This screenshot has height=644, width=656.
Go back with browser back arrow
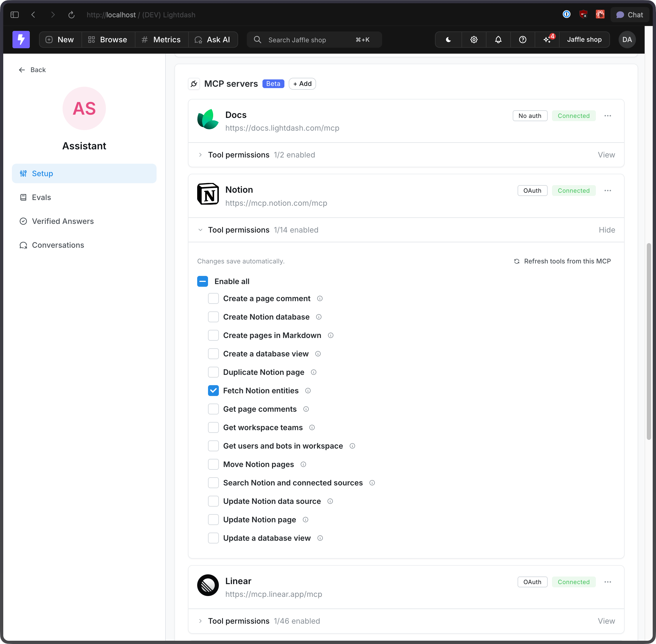click(33, 15)
